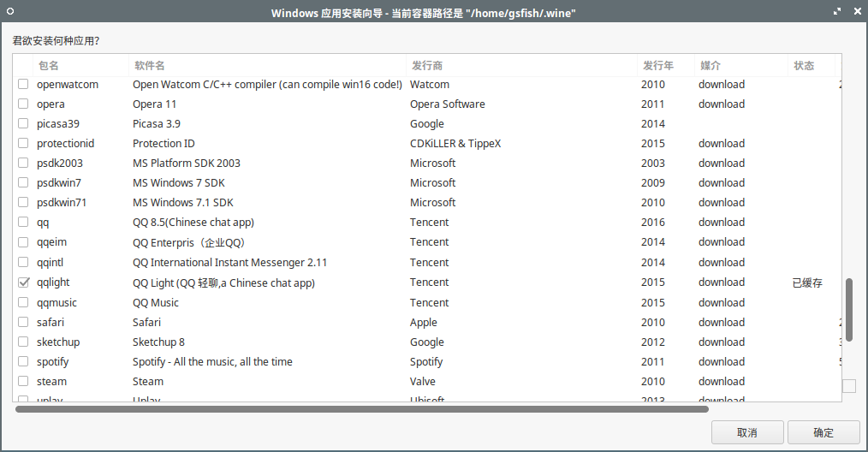This screenshot has height=452, width=868.
Task: Select 'QQ International Instant Messenger 2.11'
Action: (x=229, y=262)
